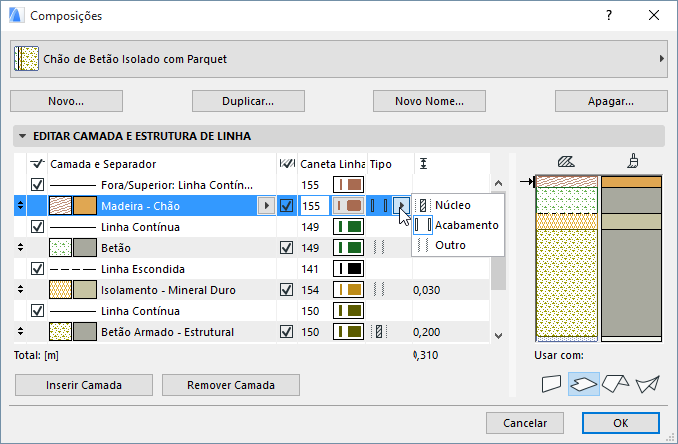The height and width of the screenshot is (444, 678).
Task: Click the Betão row reorder handle
Action: tap(20, 247)
